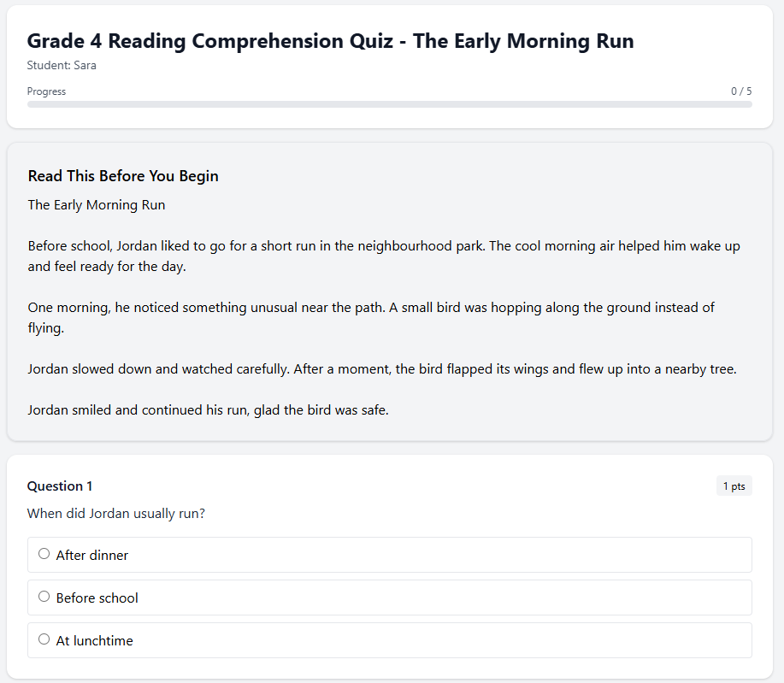The image size is (784, 683).
Task: Click the "Read This Before You Begin" heading
Action: 122,176
